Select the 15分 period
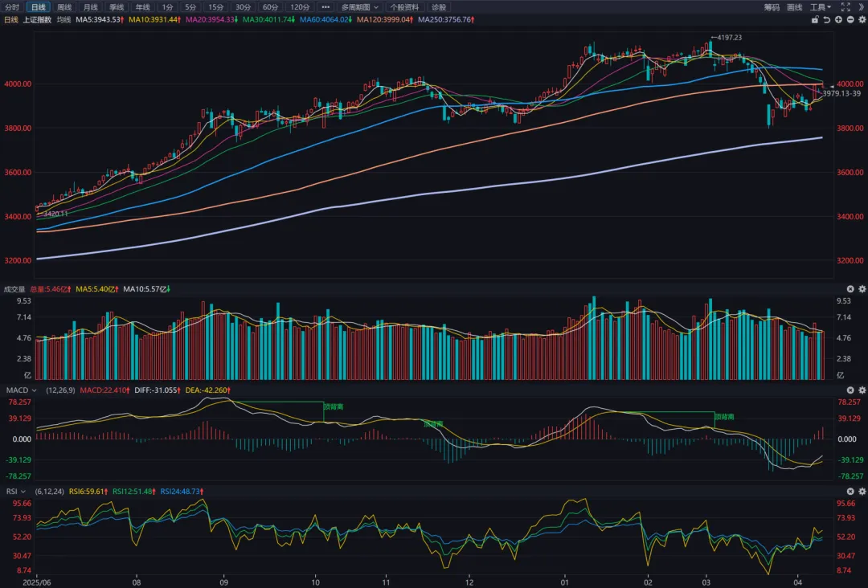The height and width of the screenshot is (588, 868). point(215,7)
